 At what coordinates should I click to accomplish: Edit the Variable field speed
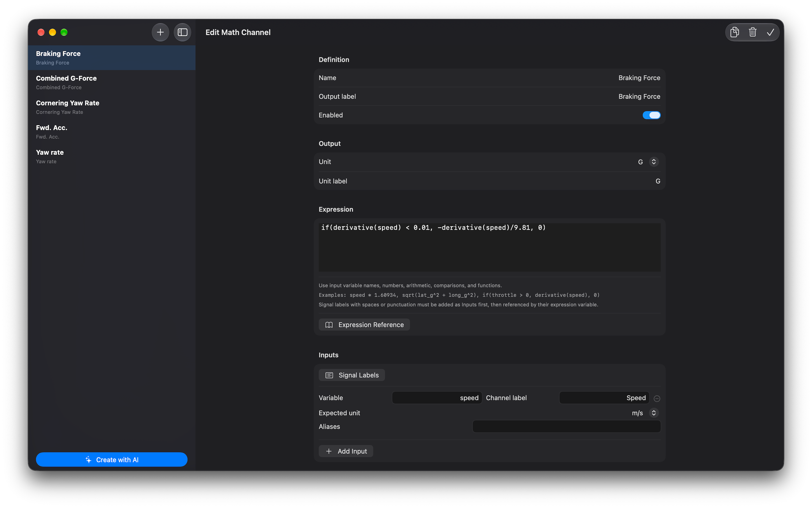pyautogui.click(x=437, y=398)
